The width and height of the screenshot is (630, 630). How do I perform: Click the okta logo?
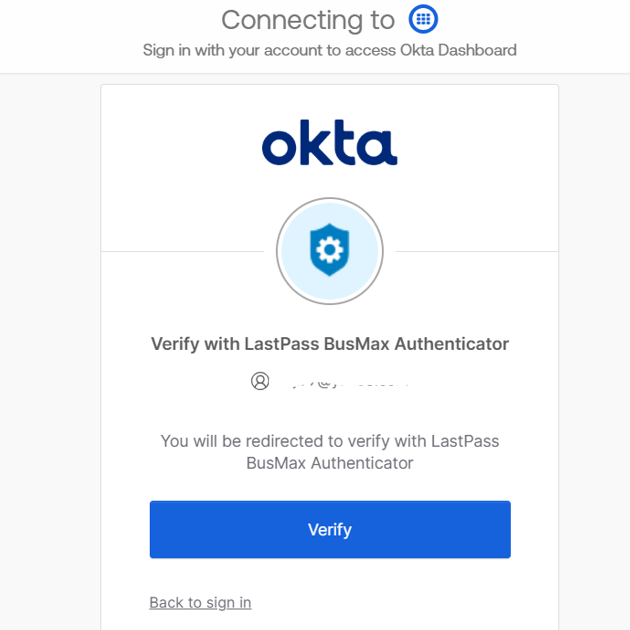(x=329, y=143)
